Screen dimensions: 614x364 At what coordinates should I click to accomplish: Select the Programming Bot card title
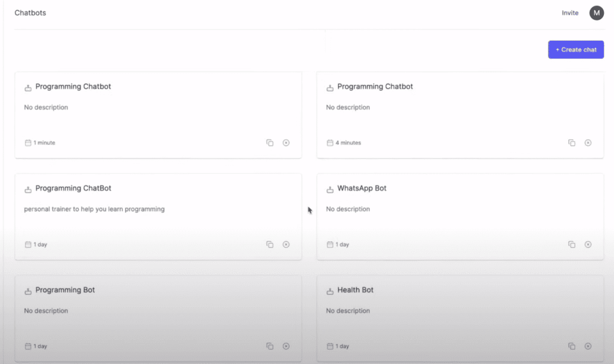coord(65,290)
